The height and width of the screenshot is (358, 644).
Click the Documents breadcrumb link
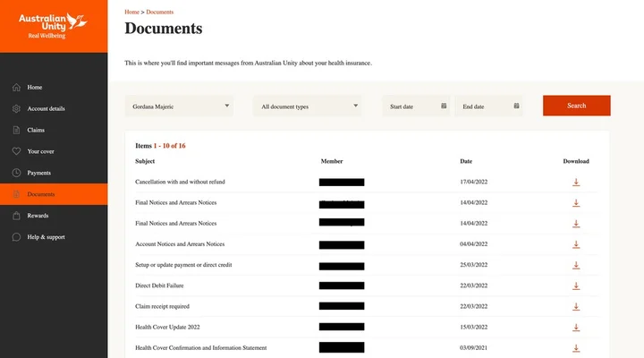[x=160, y=12]
